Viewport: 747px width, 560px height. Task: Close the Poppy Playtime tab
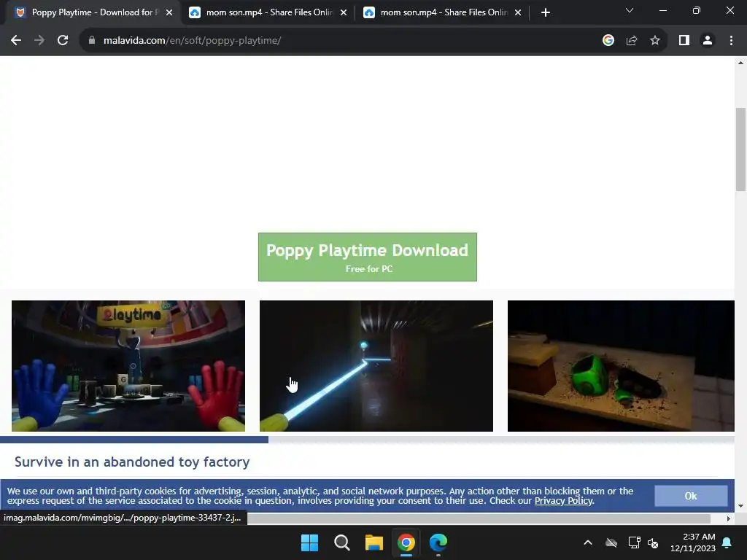[169, 13]
